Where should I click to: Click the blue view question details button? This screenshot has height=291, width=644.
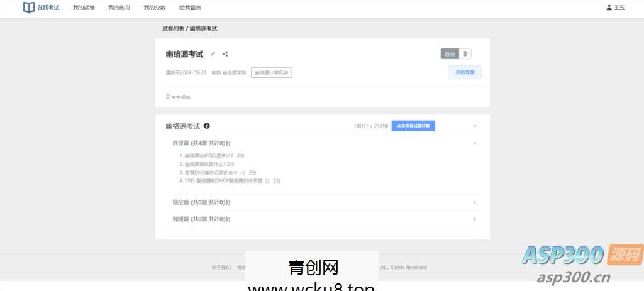pos(413,126)
